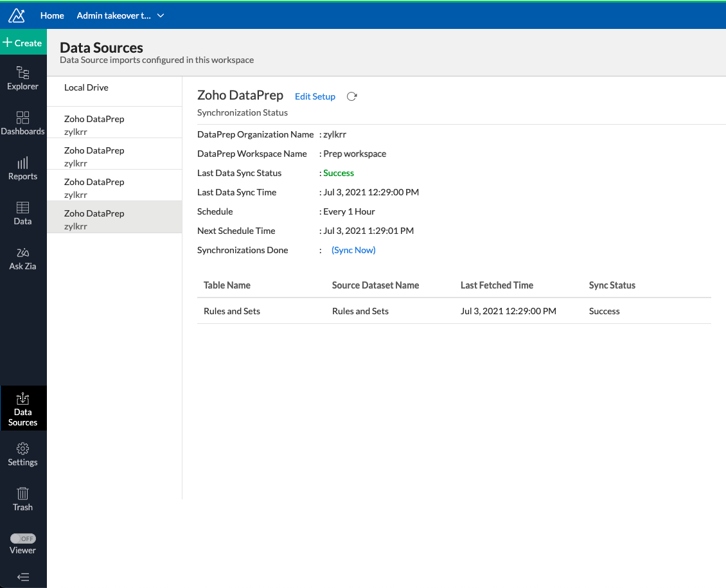Image resolution: width=726 pixels, height=588 pixels.
Task: Open the Dashboards sidebar icon
Action: [23, 123]
